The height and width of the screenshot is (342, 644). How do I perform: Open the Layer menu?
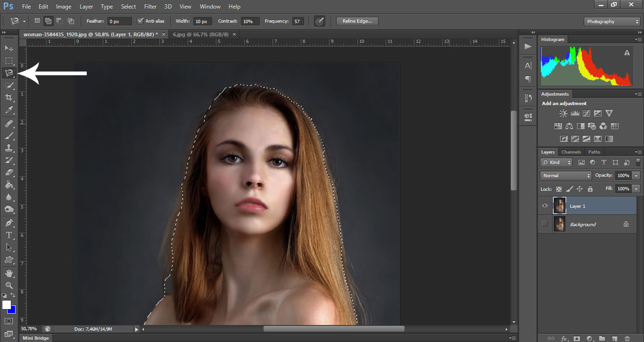tap(86, 7)
